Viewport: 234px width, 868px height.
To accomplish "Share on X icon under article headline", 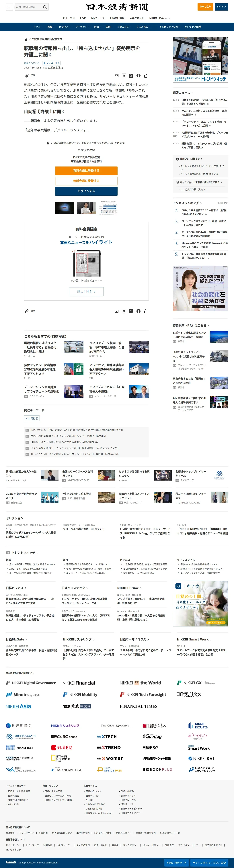I will click(131, 75).
